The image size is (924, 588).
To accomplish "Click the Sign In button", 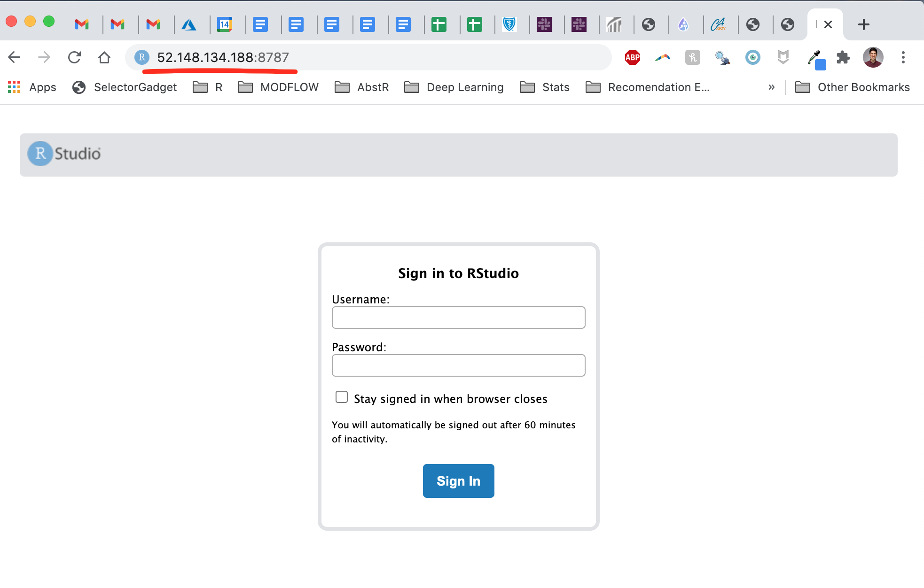I will (458, 481).
